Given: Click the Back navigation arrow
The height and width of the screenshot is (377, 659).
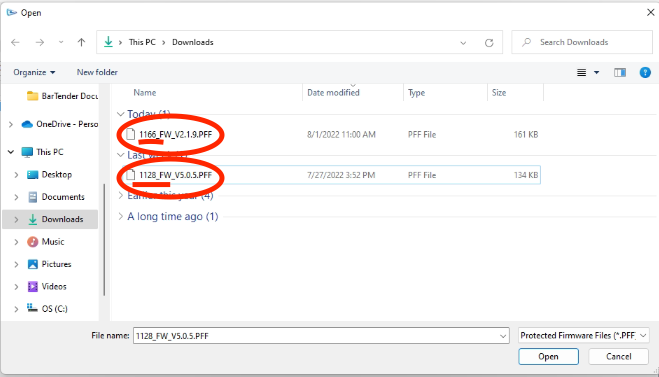Looking at the screenshot, I should tap(16, 42).
